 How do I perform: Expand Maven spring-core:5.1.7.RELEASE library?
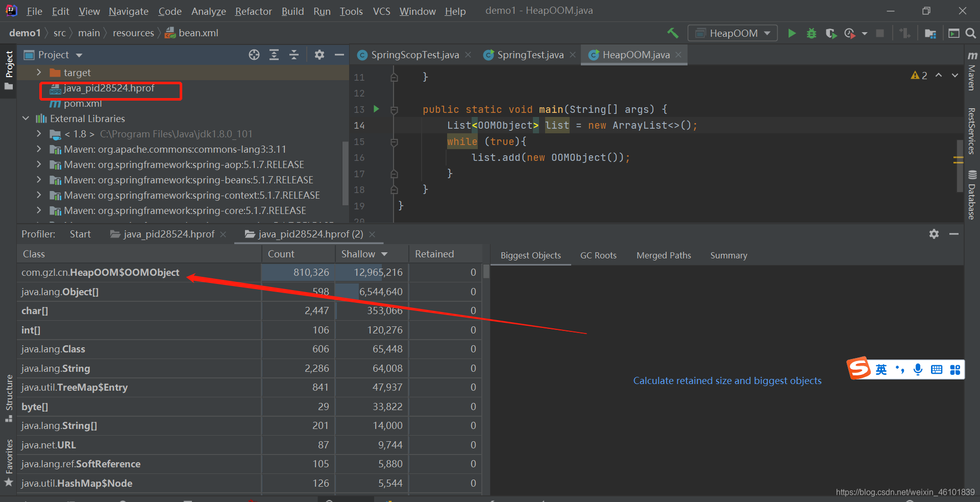(x=39, y=210)
